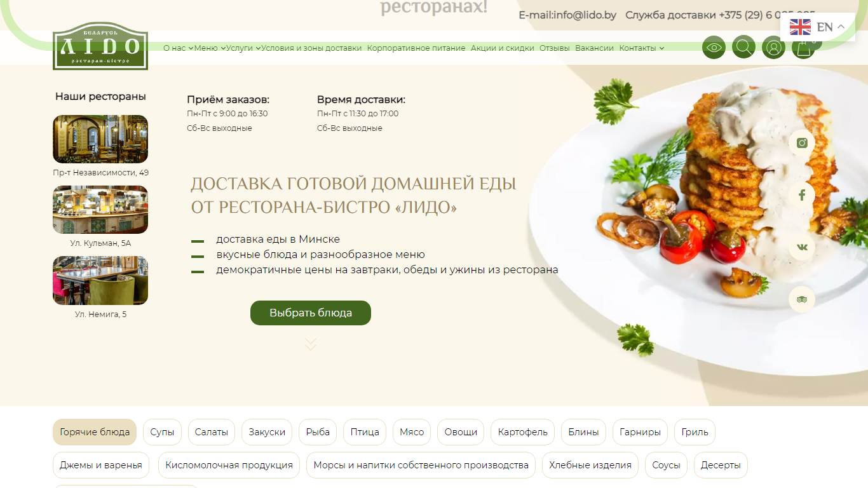Open the user account profile icon
The height and width of the screenshot is (488, 868).
click(773, 48)
